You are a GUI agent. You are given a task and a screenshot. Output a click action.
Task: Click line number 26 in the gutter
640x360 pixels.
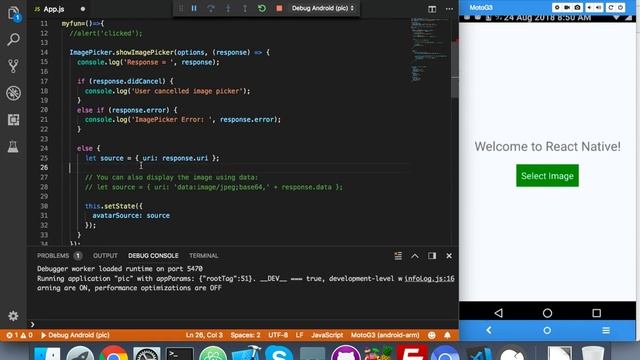click(x=44, y=167)
